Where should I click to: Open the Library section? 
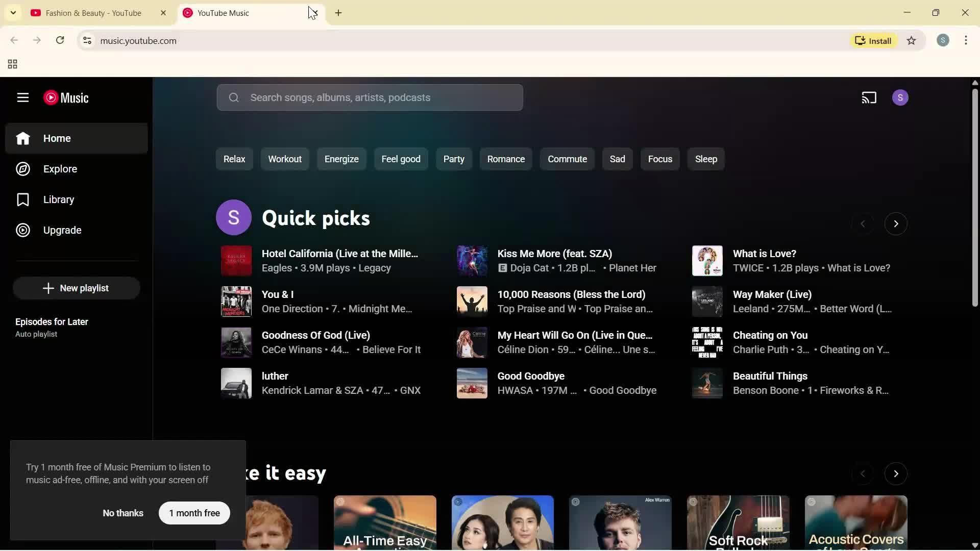click(59, 199)
